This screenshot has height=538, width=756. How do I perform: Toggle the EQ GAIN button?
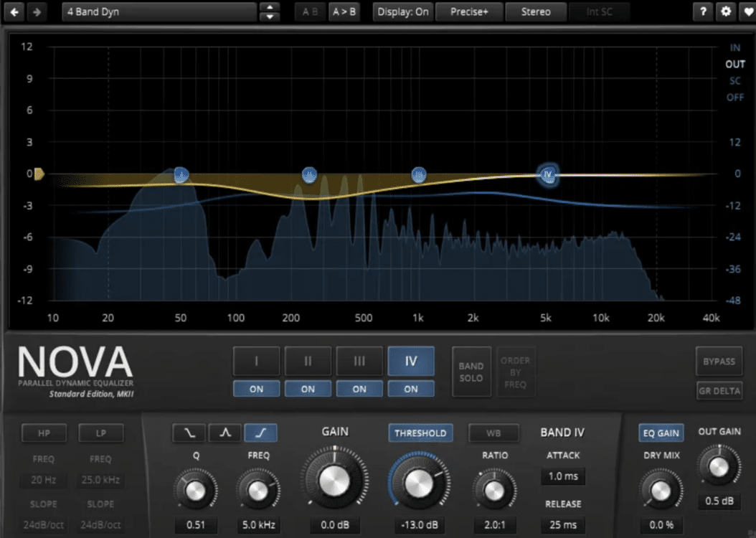pos(661,433)
